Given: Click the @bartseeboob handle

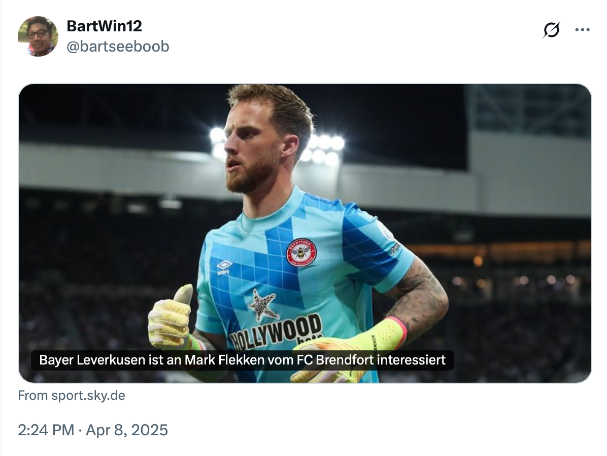Looking at the screenshot, I should (117, 46).
